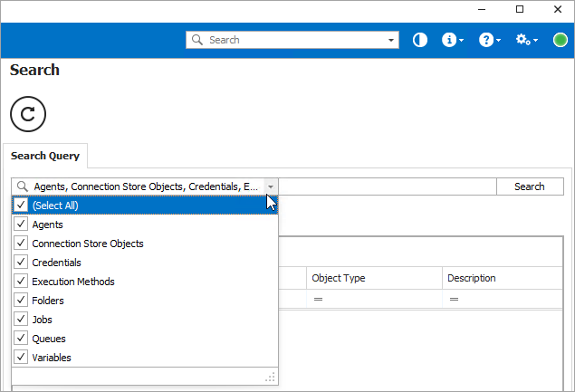The width and height of the screenshot is (575, 392).
Task: Open the settings gears menu
Action: coord(524,40)
